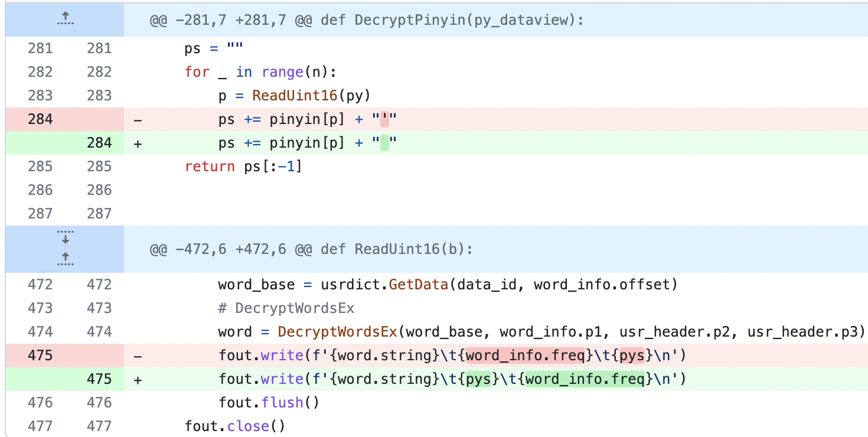Select the hunk header for def ReadUint16(b)
Viewport: 868px width, 437px height.
click(311, 249)
